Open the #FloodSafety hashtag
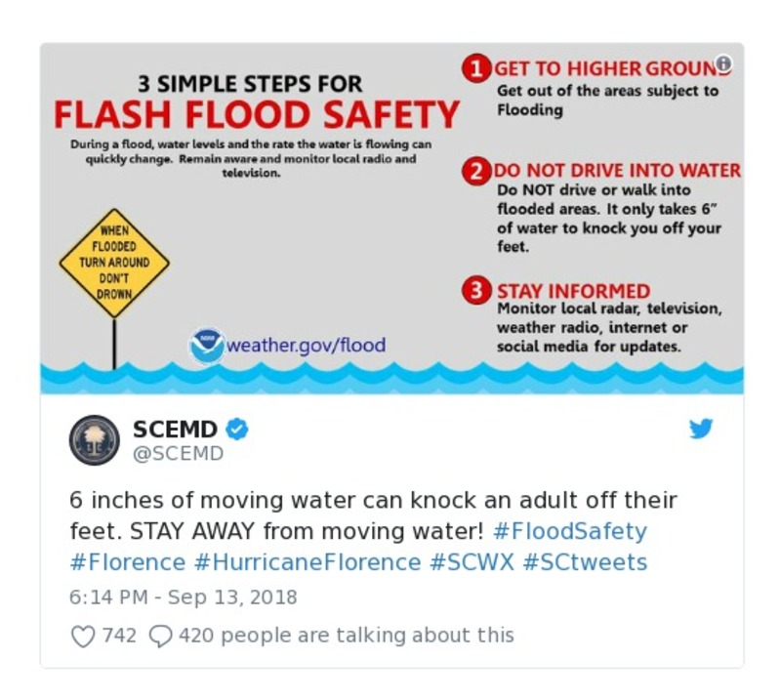Image resolution: width=780 pixels, height=700 pixels. click(x=570, y=531)
